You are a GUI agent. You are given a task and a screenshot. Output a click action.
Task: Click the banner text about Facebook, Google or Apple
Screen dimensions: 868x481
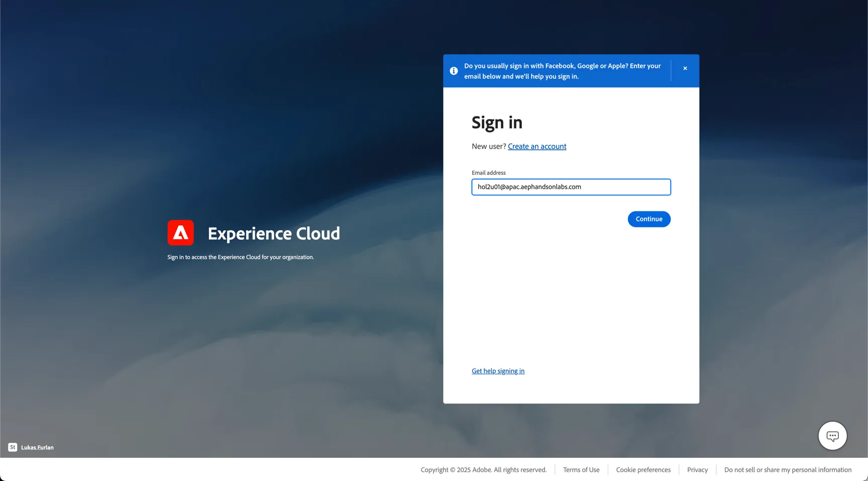563,71
